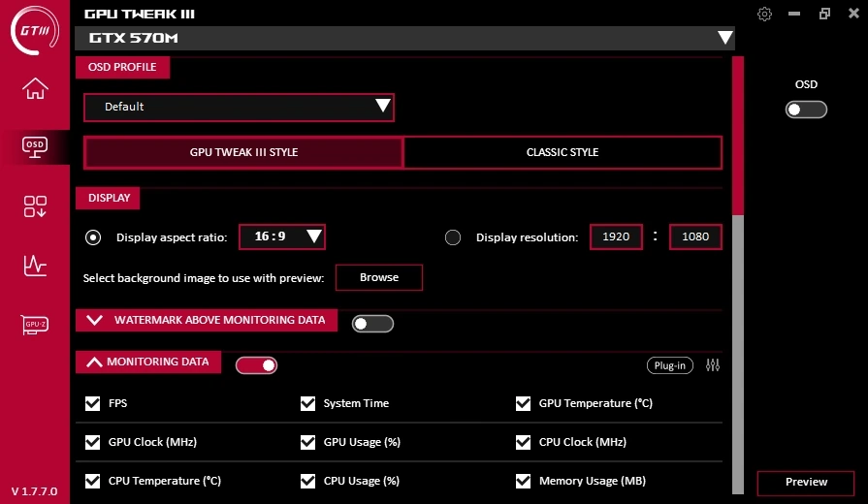Uncheck GPU Usage (%) checkbox

coord(307,442)
